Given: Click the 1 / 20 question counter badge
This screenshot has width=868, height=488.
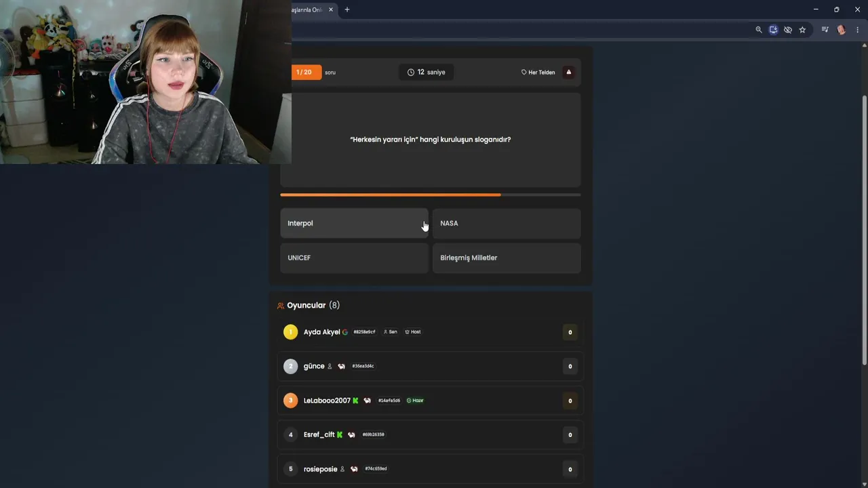Looking at the screenshot, I should [x=306, y=72].
